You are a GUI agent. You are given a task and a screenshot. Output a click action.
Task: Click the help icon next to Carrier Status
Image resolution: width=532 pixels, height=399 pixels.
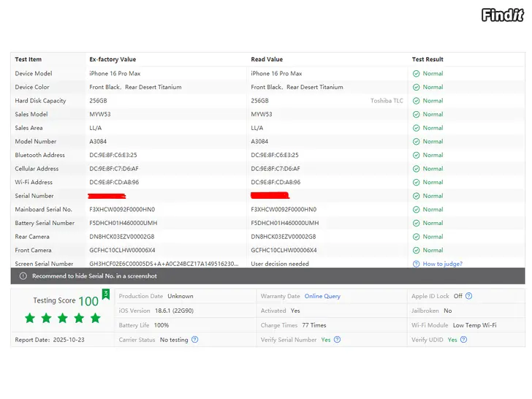194,340
